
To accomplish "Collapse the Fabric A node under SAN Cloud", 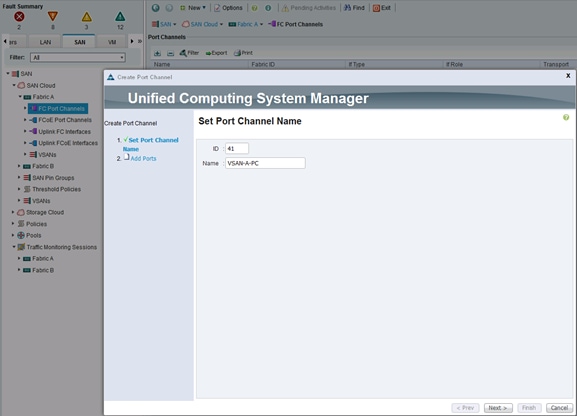I will pyautogui.click(x=20, y=96).
